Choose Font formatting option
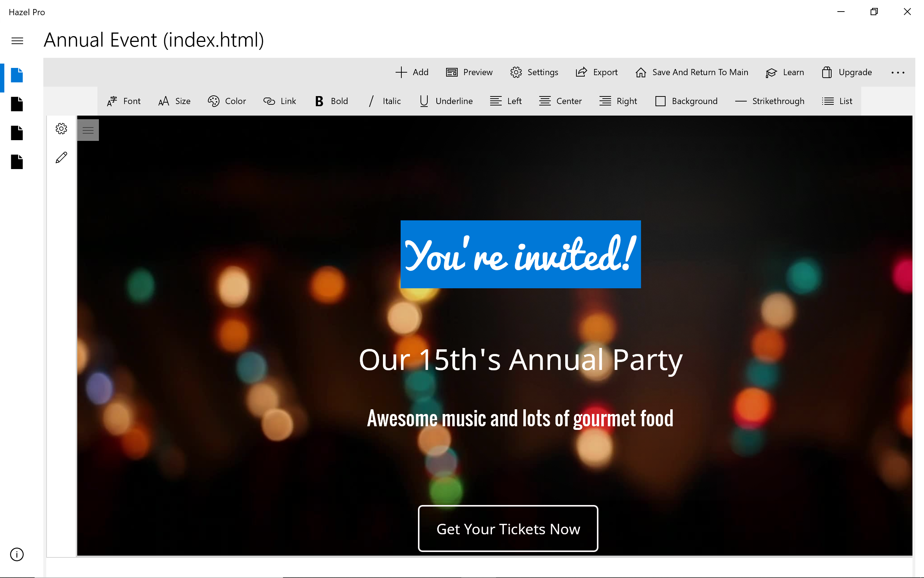 pyautogui.click(x=124, y=101)
